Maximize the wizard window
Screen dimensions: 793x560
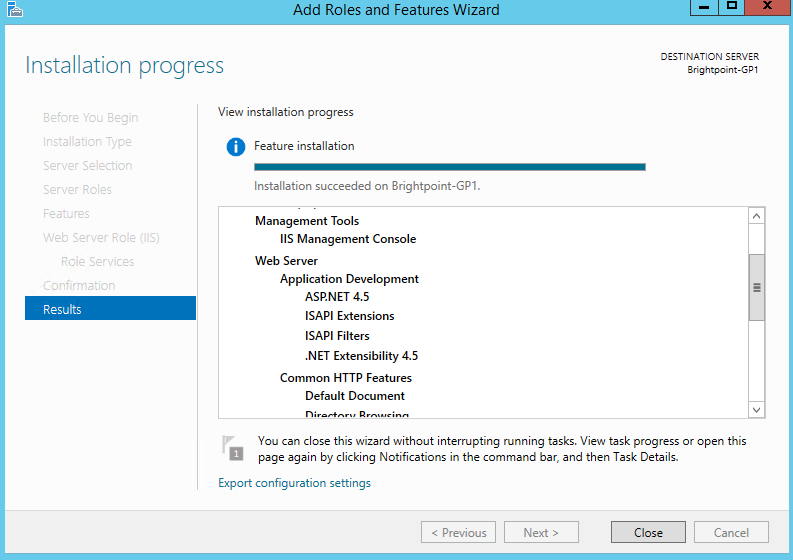coord(731,7)
